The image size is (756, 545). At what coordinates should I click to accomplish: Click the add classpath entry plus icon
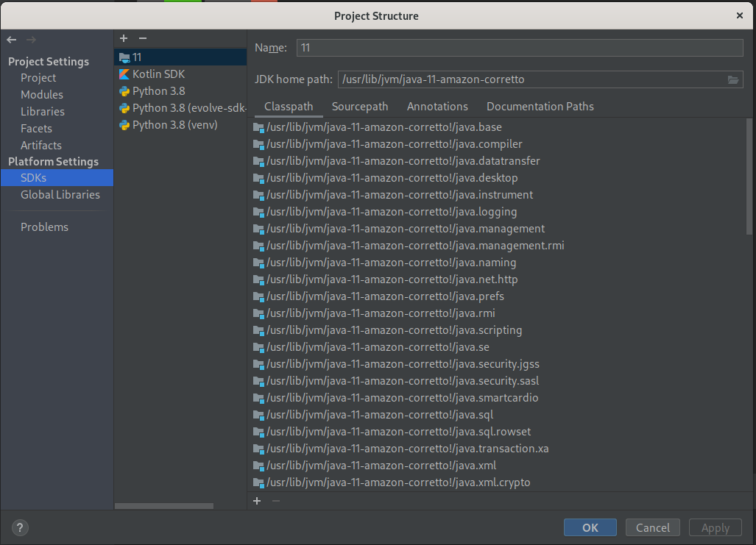pyautogui.click(x=257, y=501)
